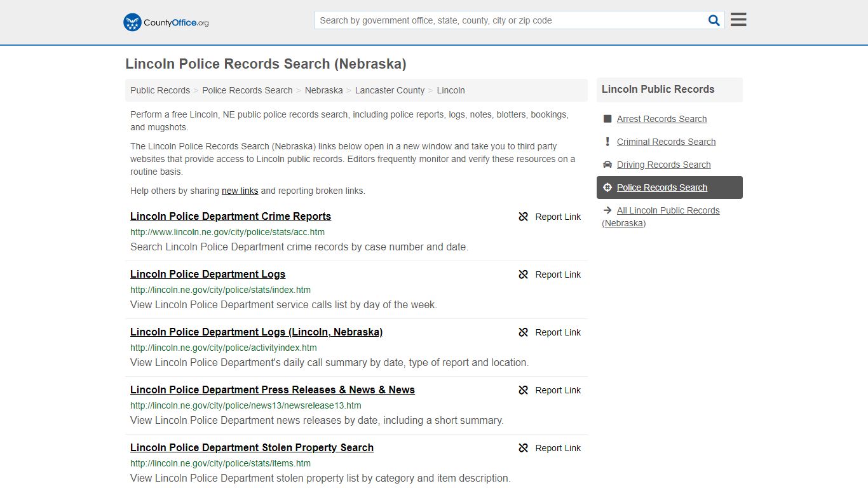Open the hamburger menu icon
The height and width of the screenshot is (488, 868).
[738, 20]
